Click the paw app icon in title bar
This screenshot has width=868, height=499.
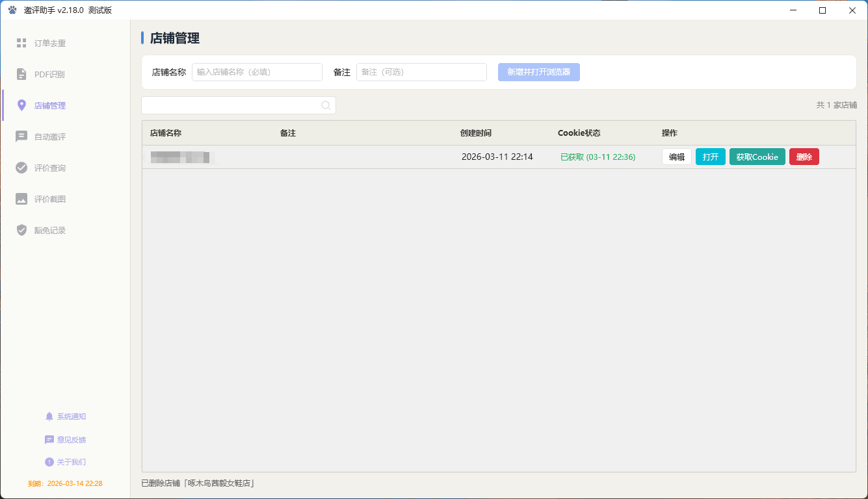pos(12,10)
